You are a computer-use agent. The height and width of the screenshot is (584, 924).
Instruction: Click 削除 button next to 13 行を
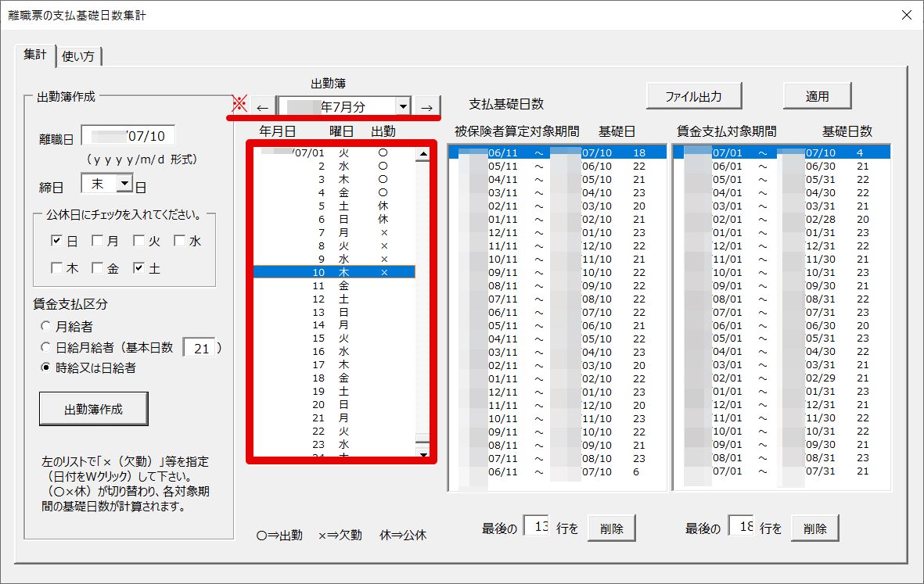click(x=612, y=528)
